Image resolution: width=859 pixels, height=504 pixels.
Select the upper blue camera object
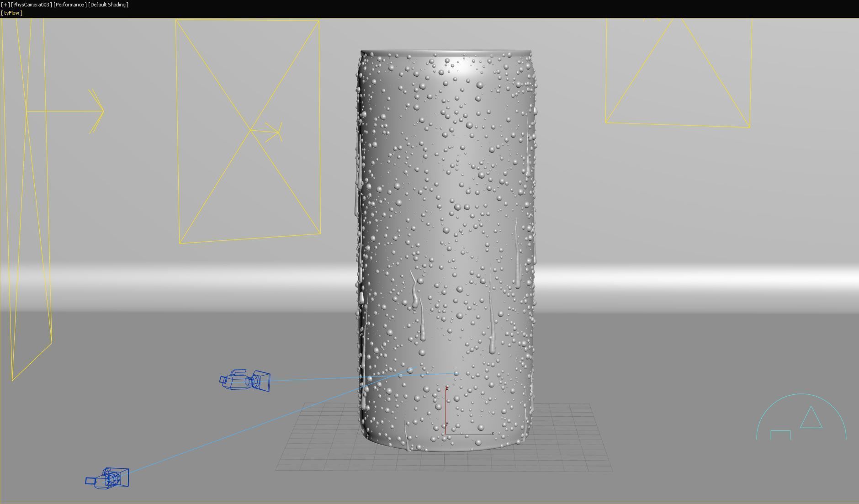pos(245,380)
